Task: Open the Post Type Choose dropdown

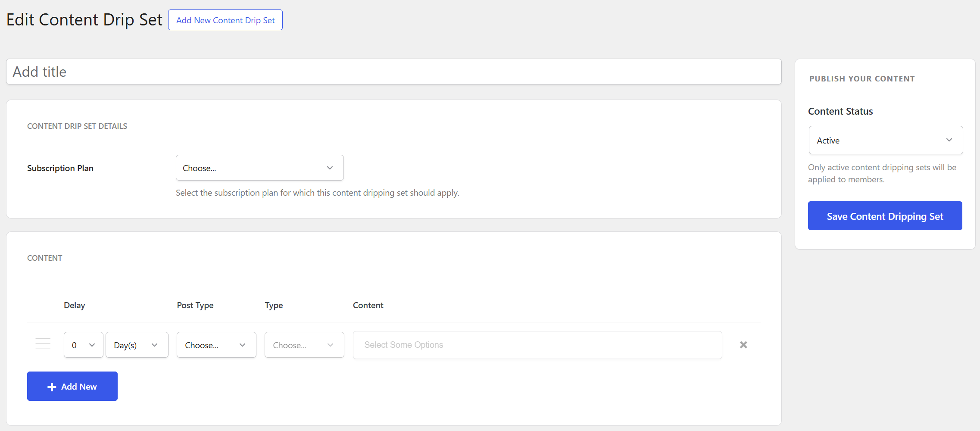Action: 216,345
